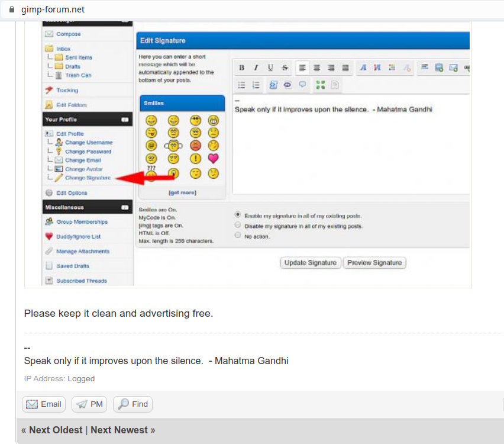
Task: Toggle Bold formatting in signature editor
Action: coord(242,67)
